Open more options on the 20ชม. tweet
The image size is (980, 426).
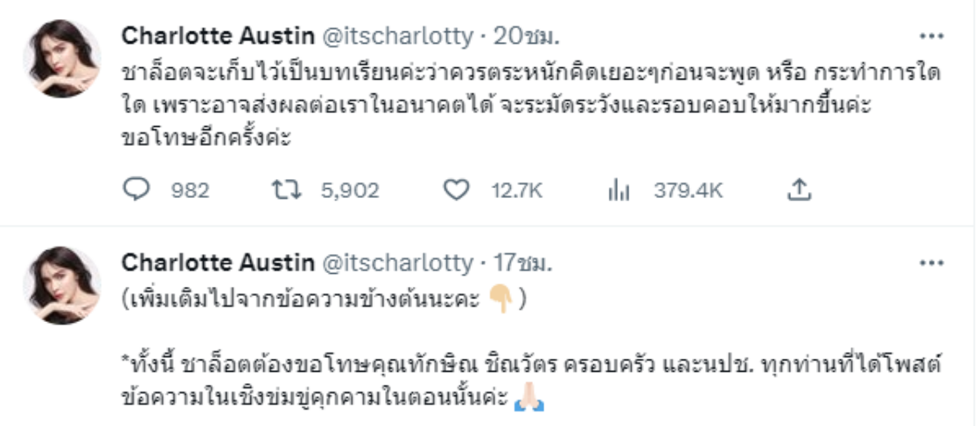pyautogui.click(x=931, y=36)
